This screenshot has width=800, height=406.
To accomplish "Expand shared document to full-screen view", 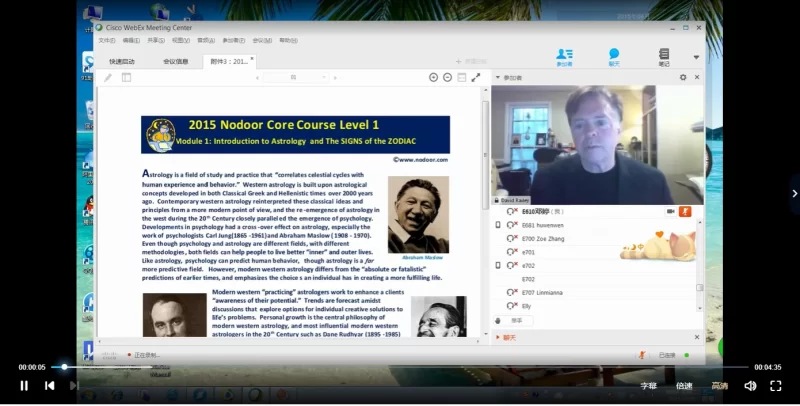I will (x=475, y=77).
